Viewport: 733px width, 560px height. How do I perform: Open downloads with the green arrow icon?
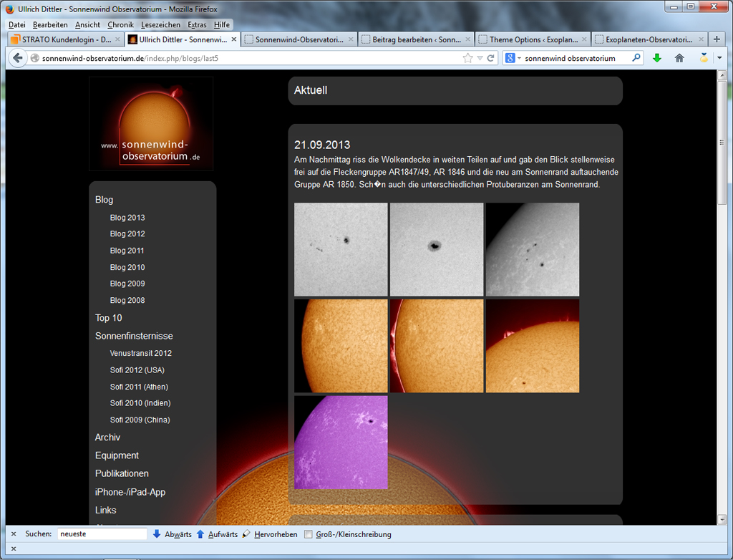pos(657,58)
